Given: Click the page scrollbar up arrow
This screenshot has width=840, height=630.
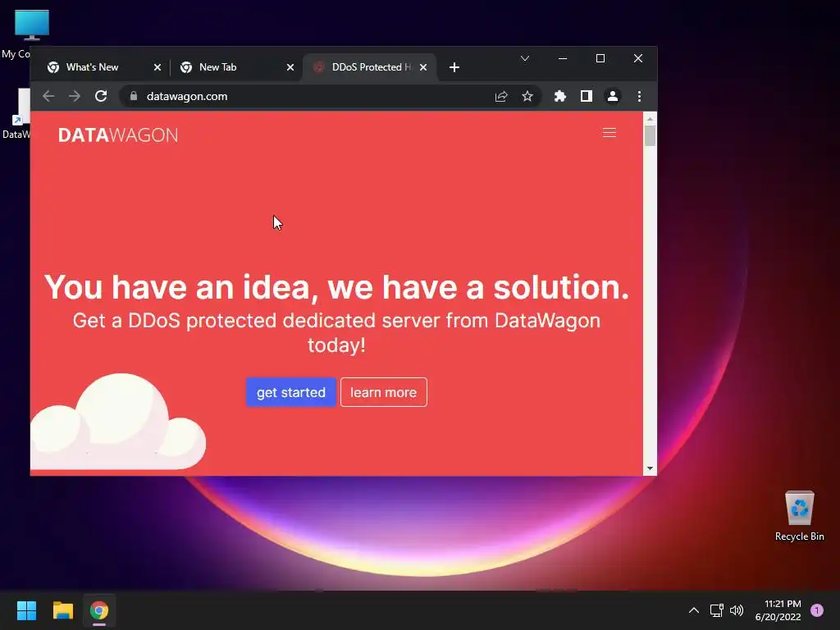Looking at the screenshot, I should pos(650,118).
